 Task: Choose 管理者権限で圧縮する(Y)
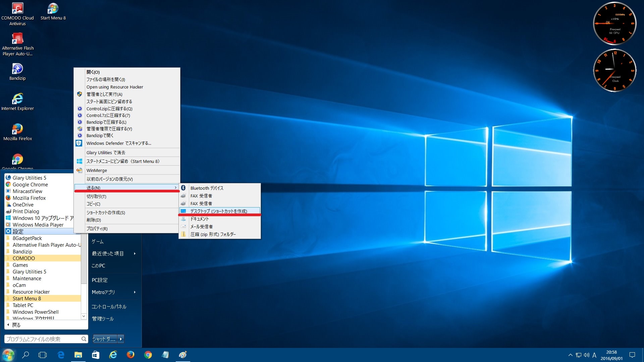(127, 129)
